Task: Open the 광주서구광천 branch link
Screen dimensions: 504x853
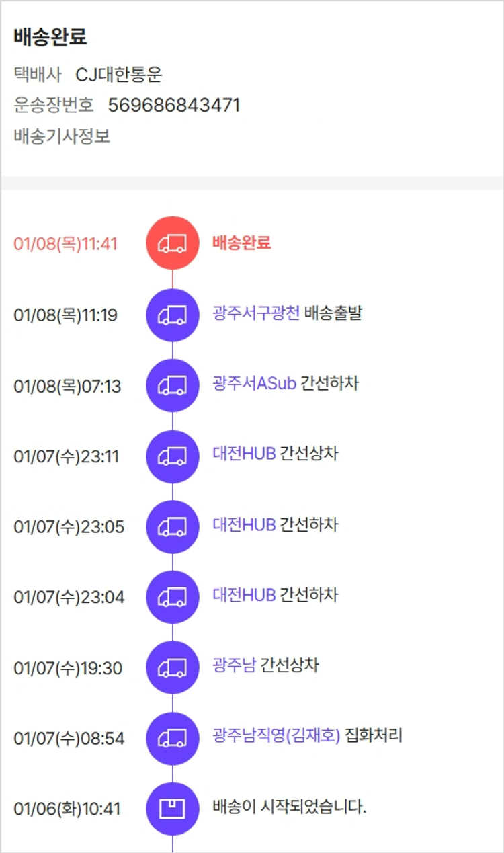Action: [256, 313]
